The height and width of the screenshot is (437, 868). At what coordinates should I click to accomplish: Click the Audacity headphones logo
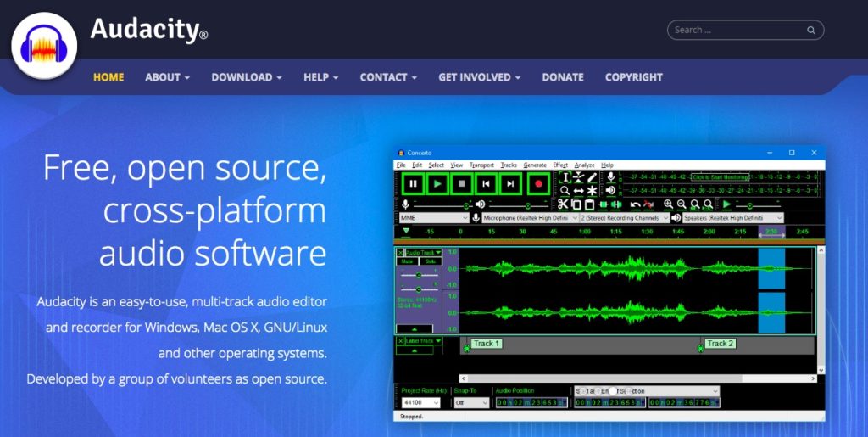44,46
